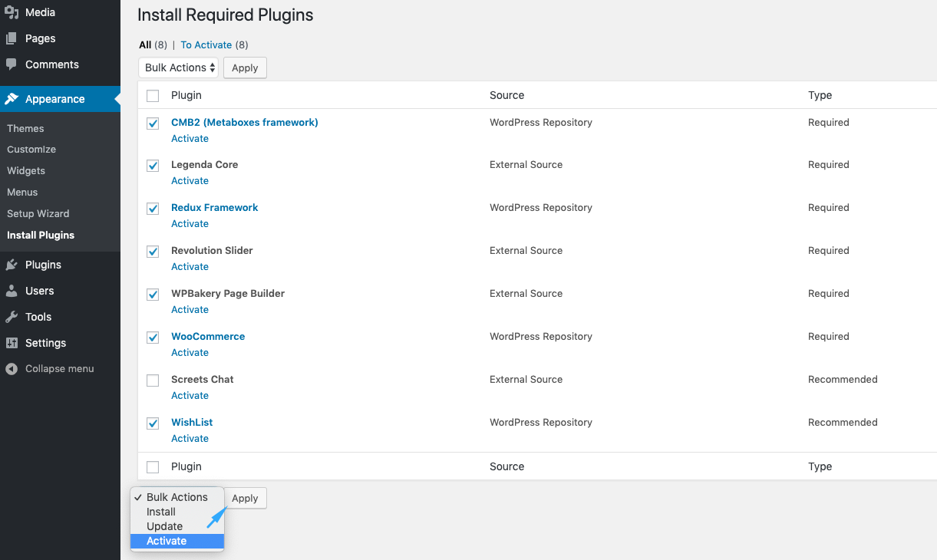Open Setup Wizard in the sidebar submenu
The height and width of the screenshot is (560, 937).
click(x=38, y=213)
